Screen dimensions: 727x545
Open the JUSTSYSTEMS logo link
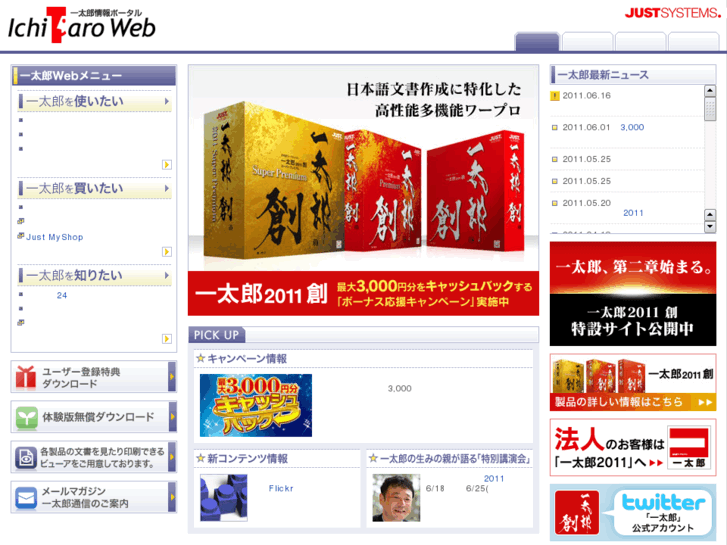click(x=673, y=13)
